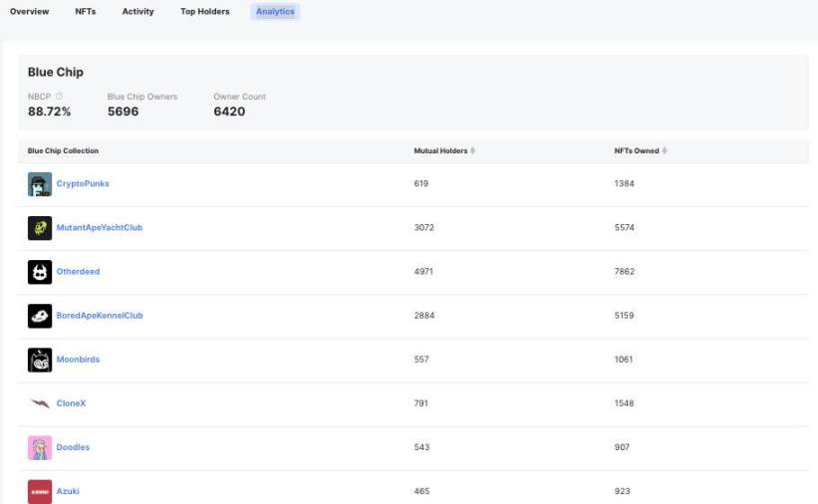Image resolution: width=818 pixels, height=504 pixels.
Task: Click the CryptoPunks collection thumbnail
Action: coord(40,184)
